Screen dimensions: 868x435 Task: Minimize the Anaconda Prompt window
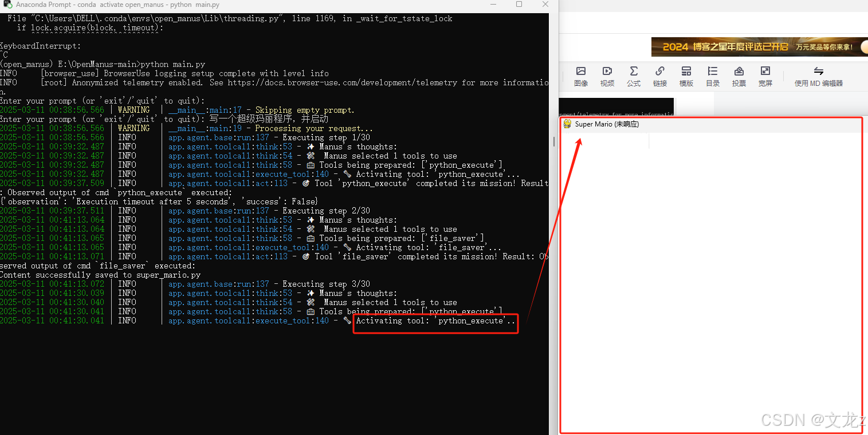(493, 5)
